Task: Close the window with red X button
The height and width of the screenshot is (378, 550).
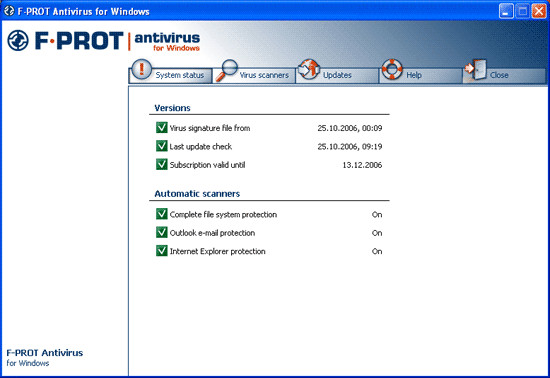Action: (x=539, y=11)
